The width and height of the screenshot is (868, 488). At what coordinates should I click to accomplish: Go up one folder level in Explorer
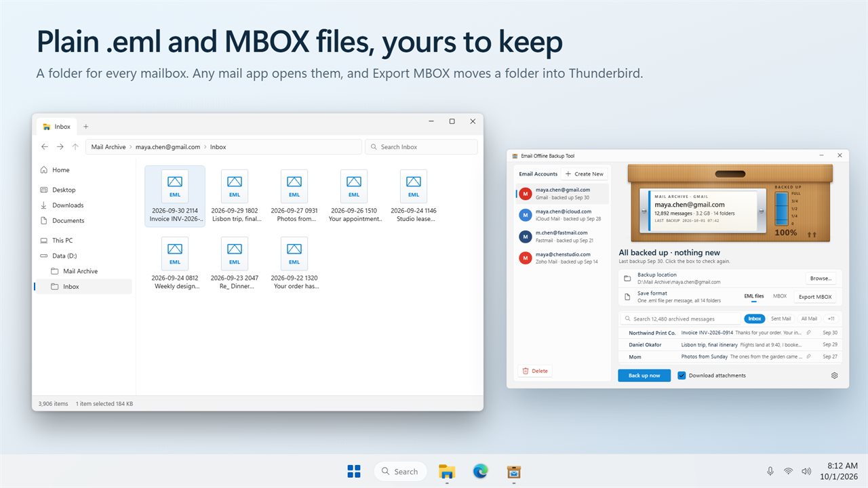(x=75, y=147)
